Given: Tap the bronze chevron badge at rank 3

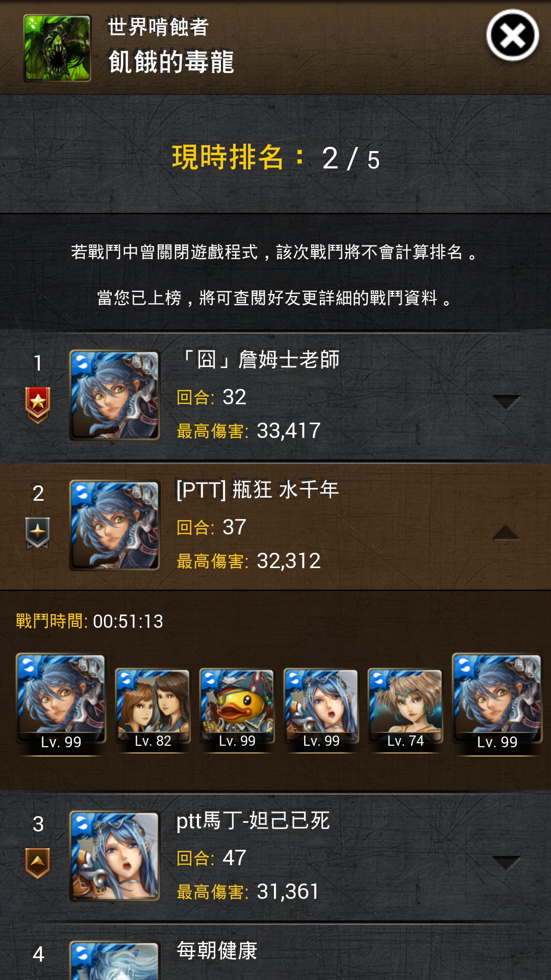Looking at the screenshot, I should [x=38, y=863].
